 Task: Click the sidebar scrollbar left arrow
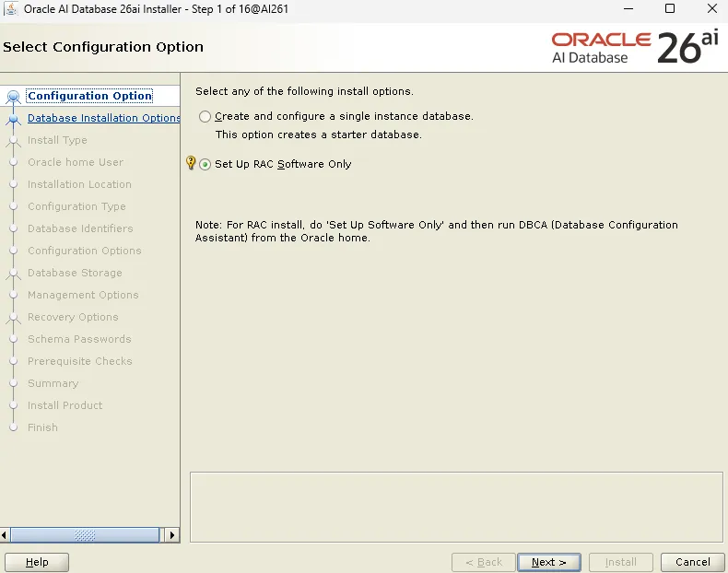point(5,535)
